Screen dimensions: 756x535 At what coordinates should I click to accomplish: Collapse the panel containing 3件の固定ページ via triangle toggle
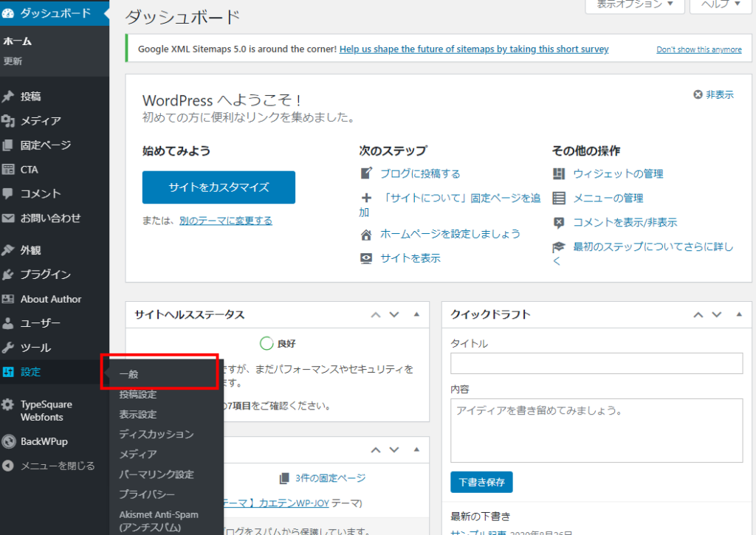(416, 449)
